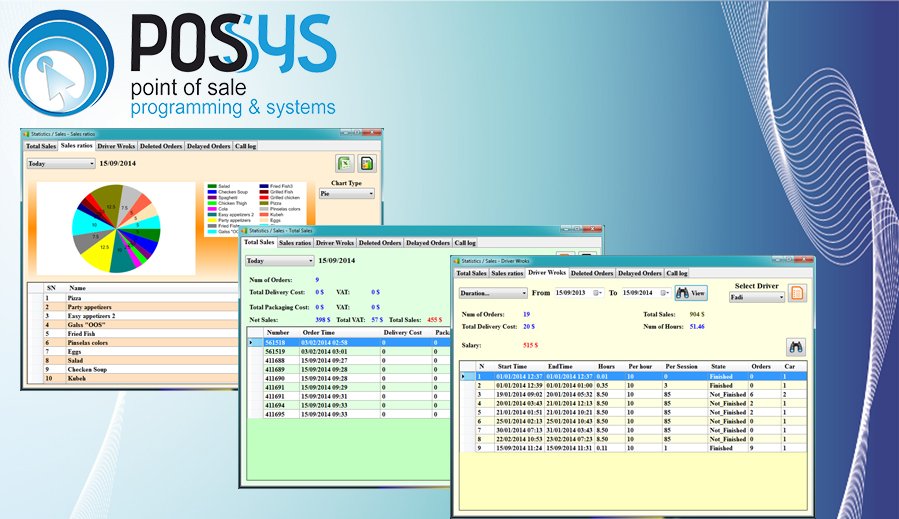Select driver session starting 22/02/2014 10:53
The width and height of the screenshot is (899, 519).
click(x=634, y=439)
